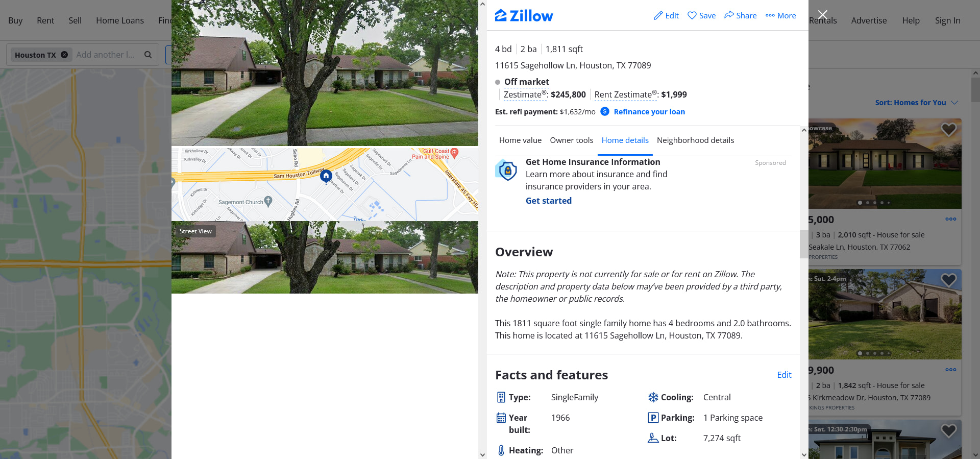Favorite the first listing with heart
This screenshot has width=980, height=459.
tap(948, 130)
